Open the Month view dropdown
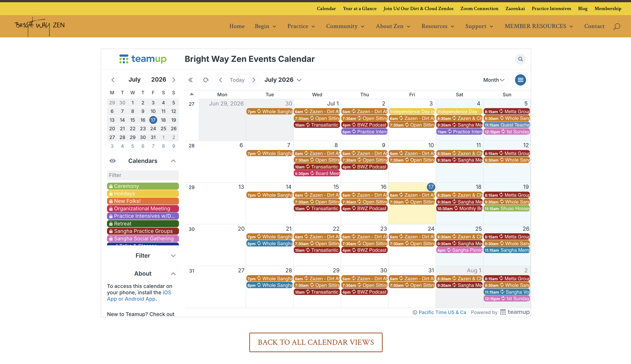The image size is (631, 364). coord(494,80)
